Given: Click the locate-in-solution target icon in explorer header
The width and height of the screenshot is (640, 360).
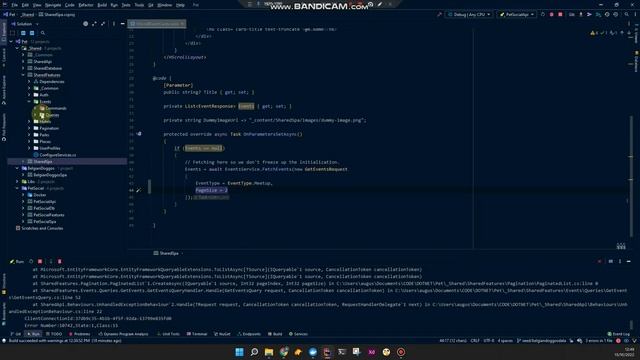Looking at the screenshot, I should click(x=85, y=24).
